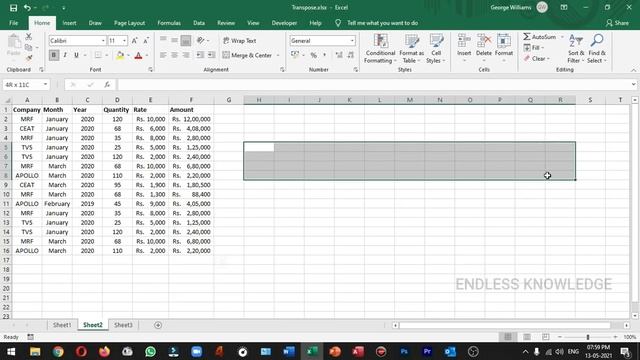This screenshot has height=360, width=640.
Task: Switch to the Formulas tab
Action: click(x=169, y=23)
